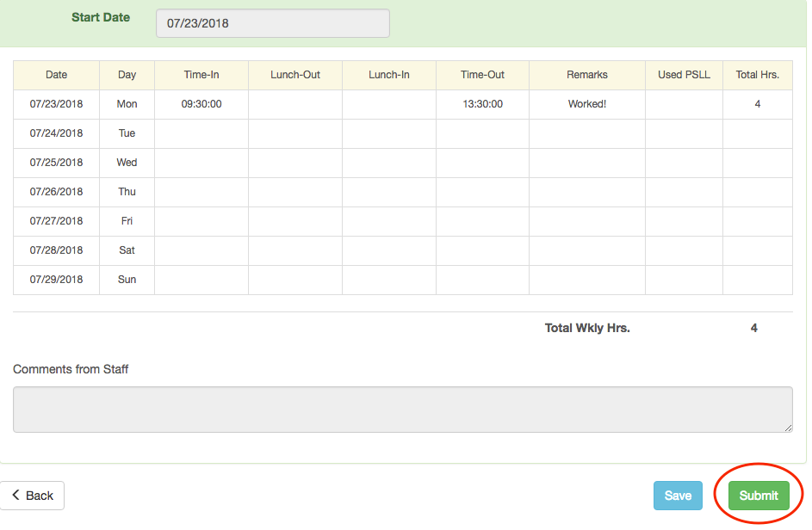Screen dimensions: 812x530
Task: Click the green Submit button
Action: pos(759,496)
